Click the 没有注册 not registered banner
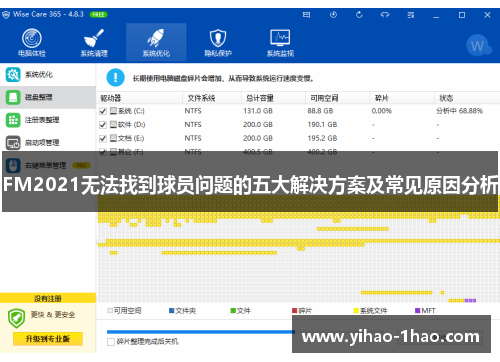The height and width of the screenshot is (362, 500). click(x=48, y=298)
